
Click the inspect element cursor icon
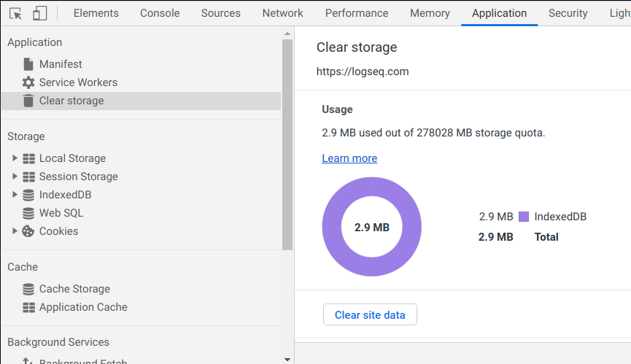pos(15,13)
